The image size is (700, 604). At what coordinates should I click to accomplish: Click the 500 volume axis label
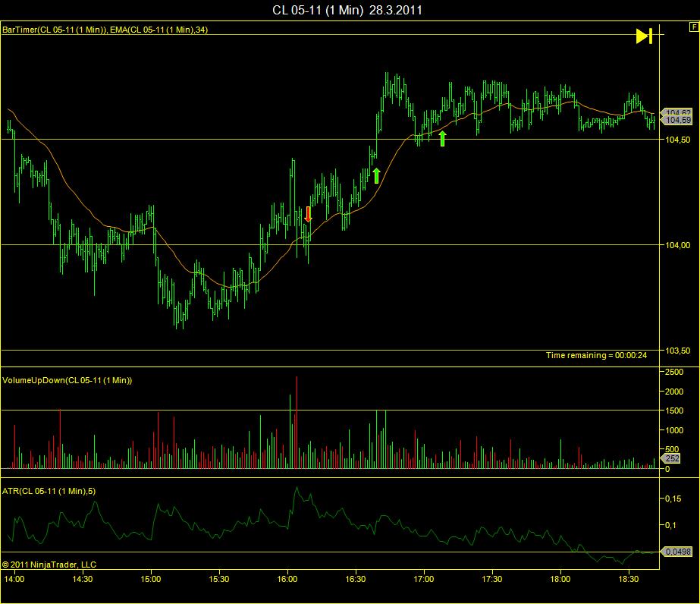coord(672,449)
